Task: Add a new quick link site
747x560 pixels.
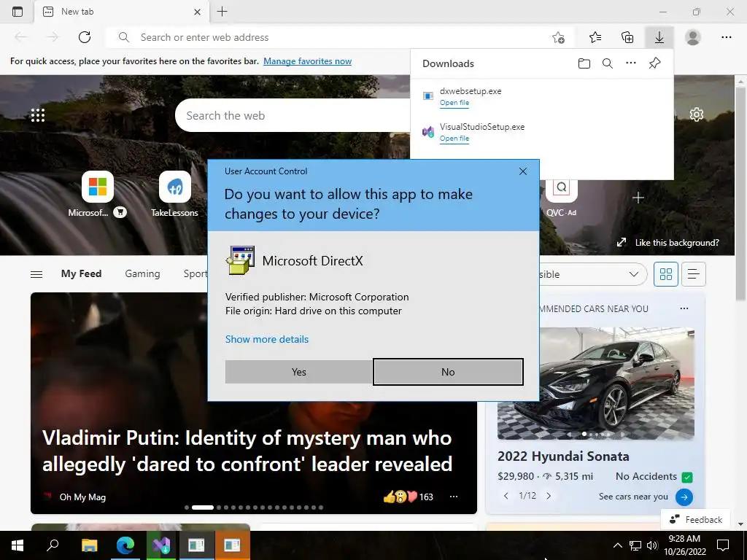Action: click(638, 198)
